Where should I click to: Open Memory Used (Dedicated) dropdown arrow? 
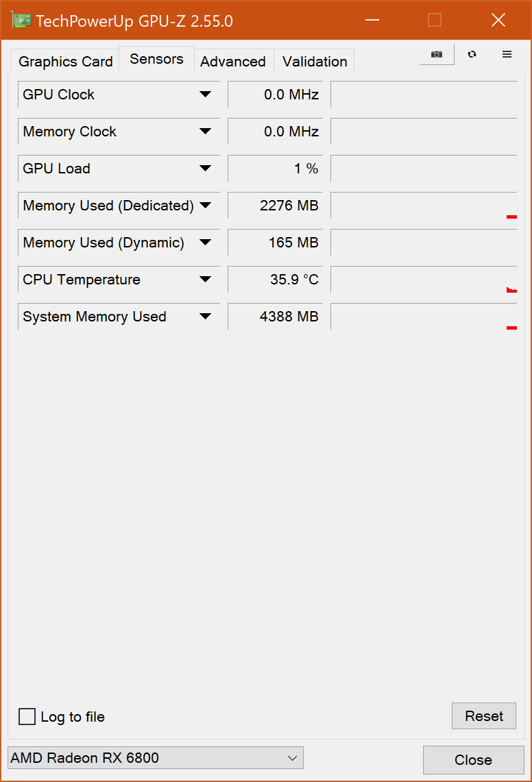(x=205, y=206)
